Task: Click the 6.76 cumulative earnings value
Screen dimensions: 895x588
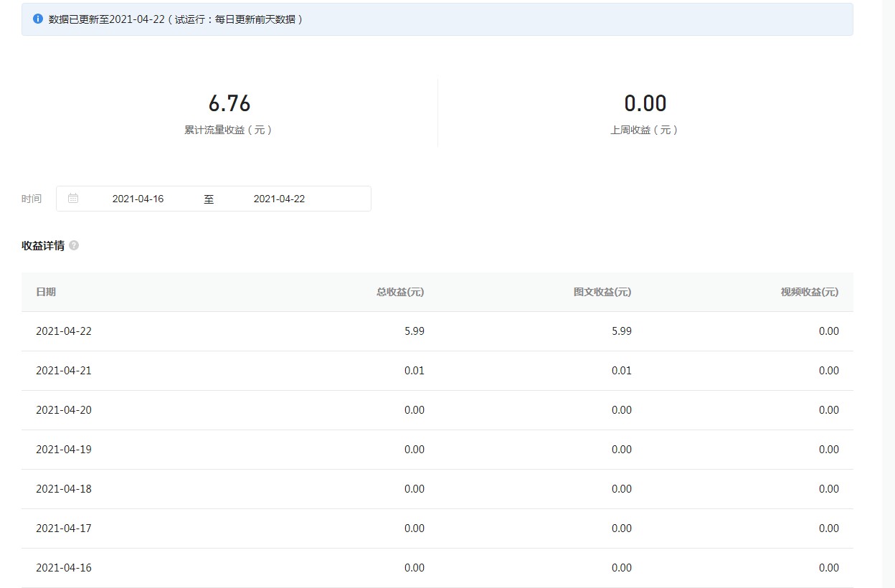Action: (229, 104)
